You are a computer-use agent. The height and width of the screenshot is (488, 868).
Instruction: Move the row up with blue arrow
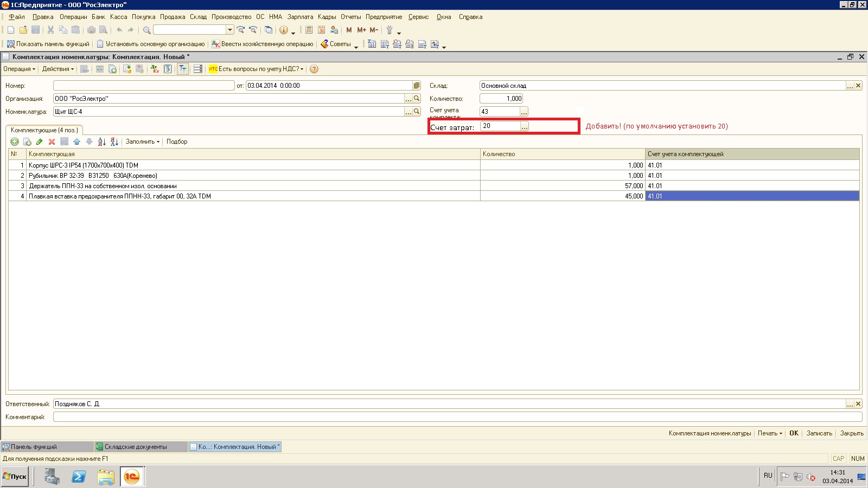click(x=76, y=142)
